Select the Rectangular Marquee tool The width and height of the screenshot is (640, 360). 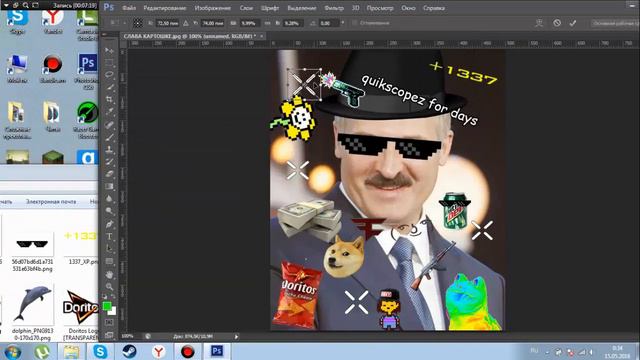(x=109, y=62)
